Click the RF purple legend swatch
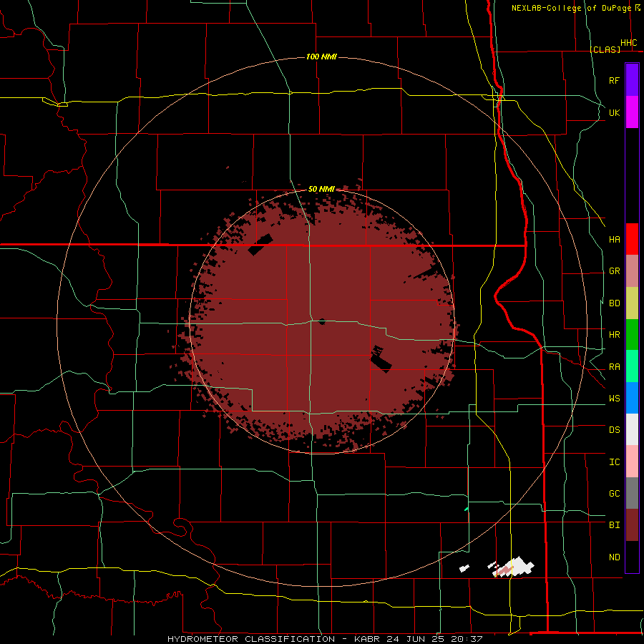The image size is (644, 644). point(632,80)
